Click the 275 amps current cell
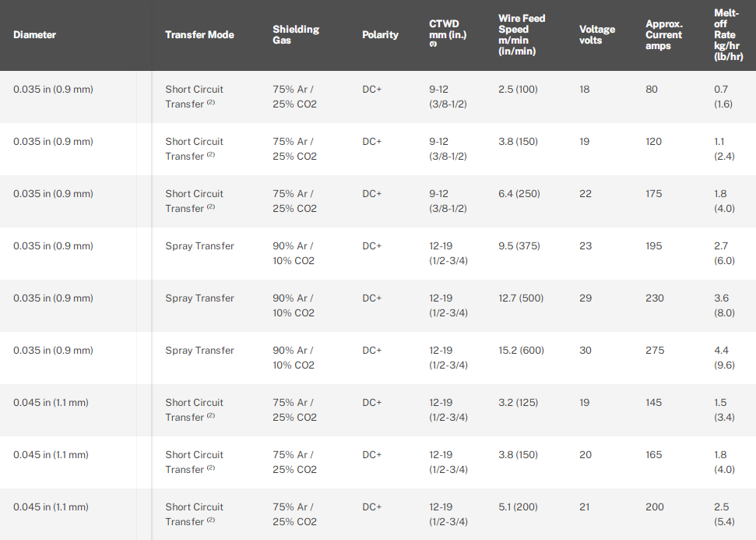 (655, 351)
